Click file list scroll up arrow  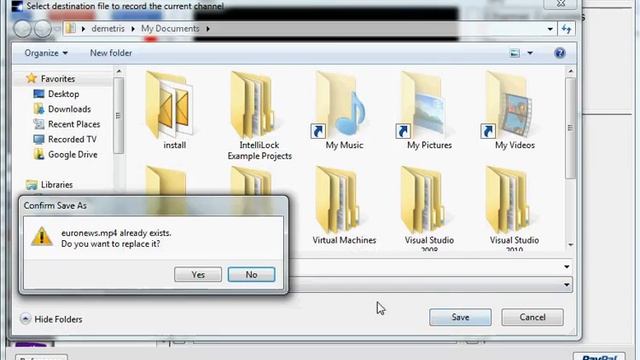571,71
